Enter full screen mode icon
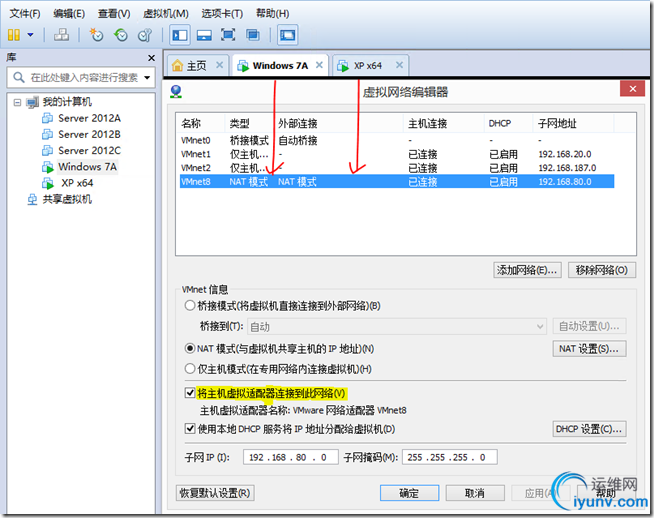The height and width of the screenshot is (518, 654). point(228,35)
